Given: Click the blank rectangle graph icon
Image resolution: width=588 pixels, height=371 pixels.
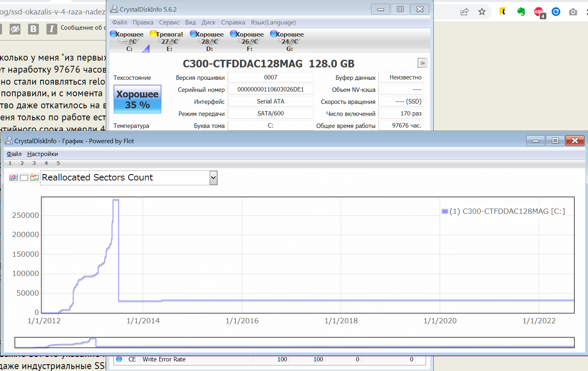Looking at the screenshot, I should pos(24,178).
